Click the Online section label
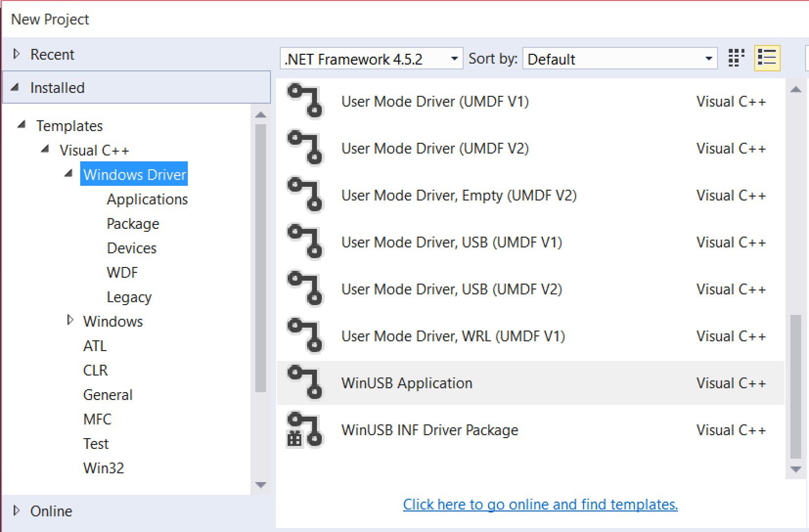809x532 pixels. [x=51, y=511]
